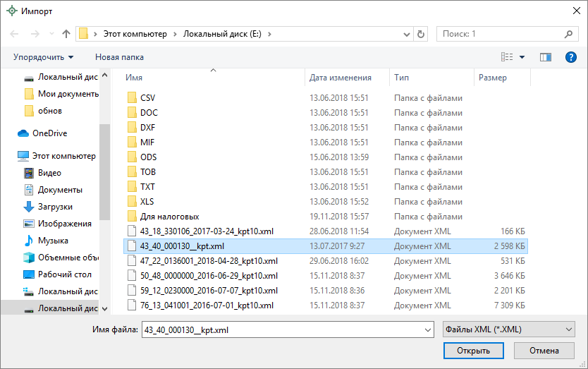This screenshot has height=369, width=588.
Task: Open the Упорядочить menu
Action: pos(43,57)
